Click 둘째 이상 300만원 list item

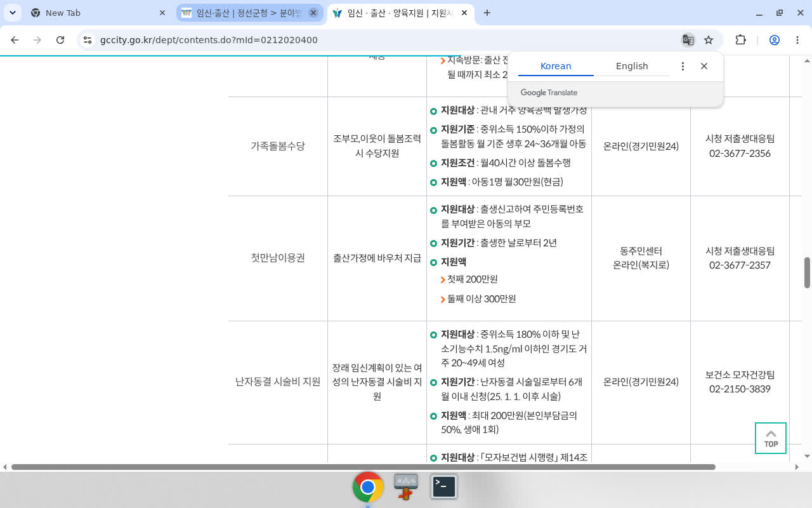[481, 299]
